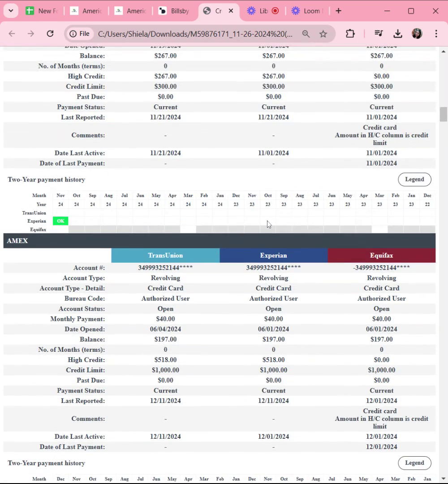Click the green OK payment history cell
This screenshot has width=448, height=484.
pos(60,221)
